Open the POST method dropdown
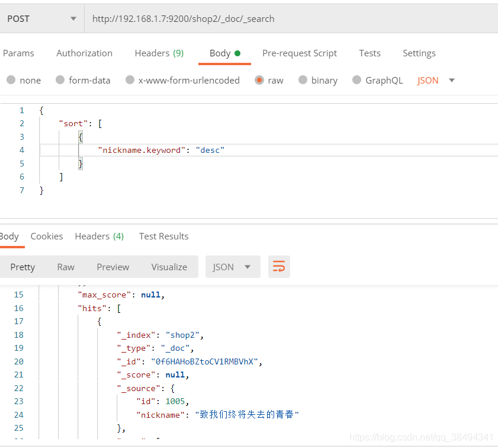This screenshot has width=498, height=448. (x=42, y=18)
